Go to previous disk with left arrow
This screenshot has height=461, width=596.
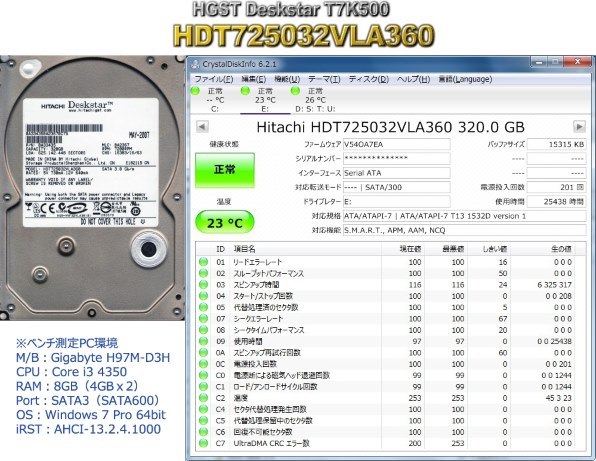[x=202, y=127]
